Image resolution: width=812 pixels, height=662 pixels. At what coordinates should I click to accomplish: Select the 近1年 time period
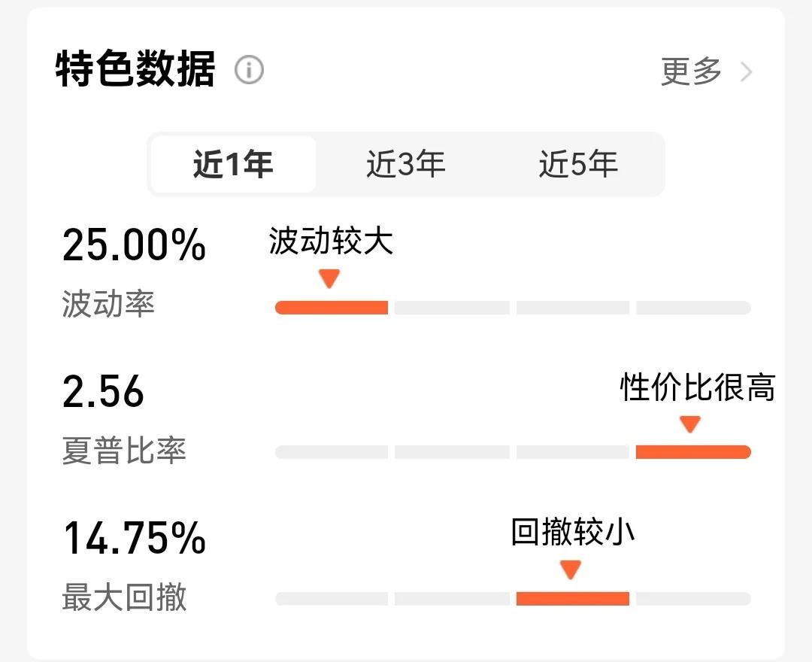pyautogui.click(x=233, y=164)
